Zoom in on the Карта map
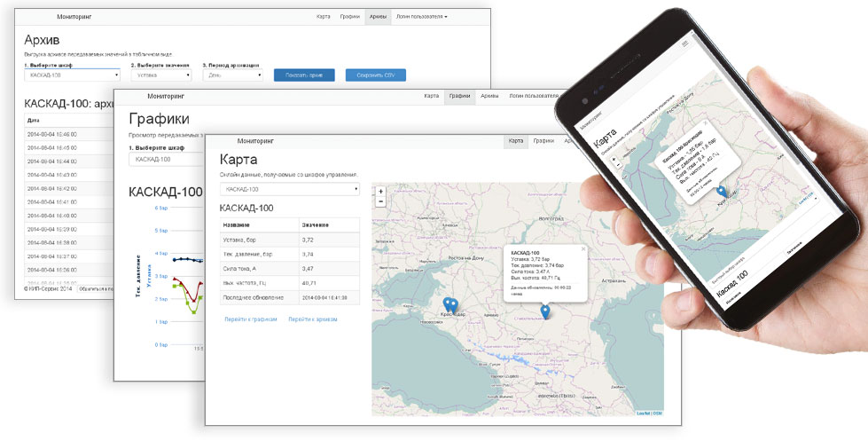The height and width of the screenshot is (441, 868). click(380, 191)
